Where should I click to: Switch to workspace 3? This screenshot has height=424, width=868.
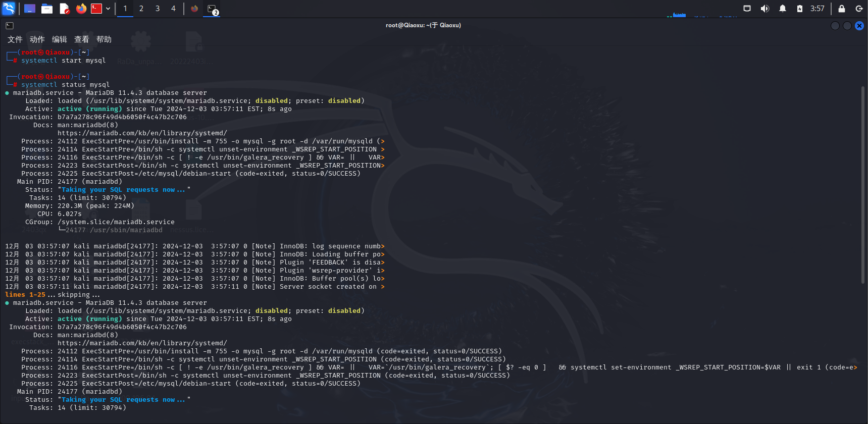click(158, 9)
